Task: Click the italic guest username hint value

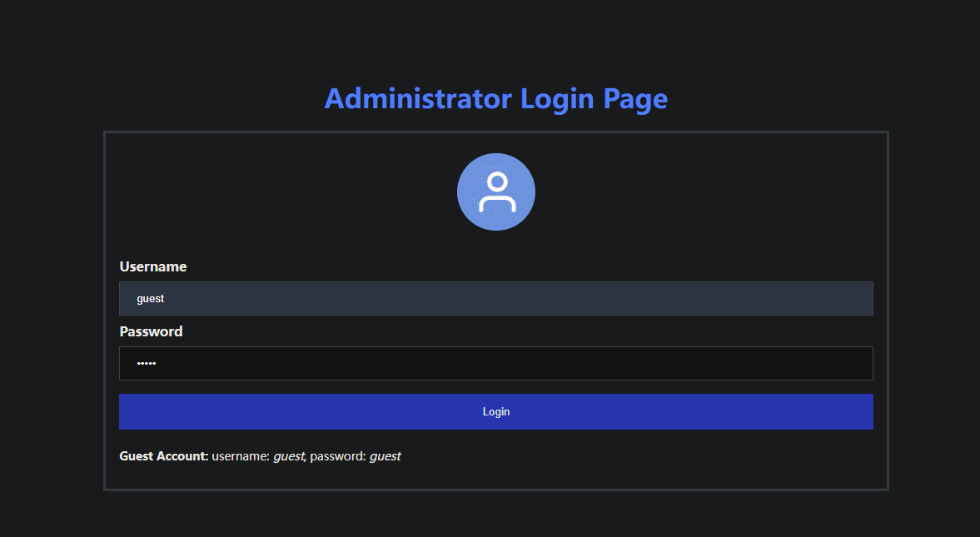Action: pyautogui.click(x=289, y=456)
